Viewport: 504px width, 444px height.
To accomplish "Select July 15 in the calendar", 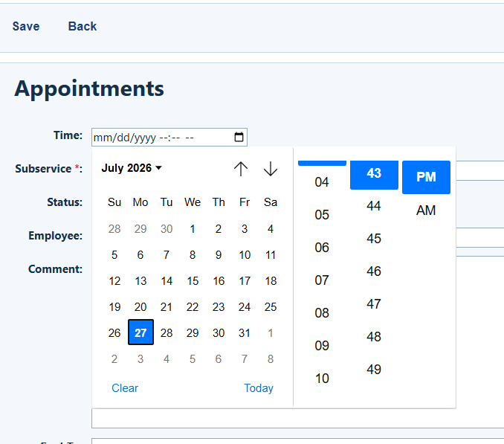I will point(193,281).
